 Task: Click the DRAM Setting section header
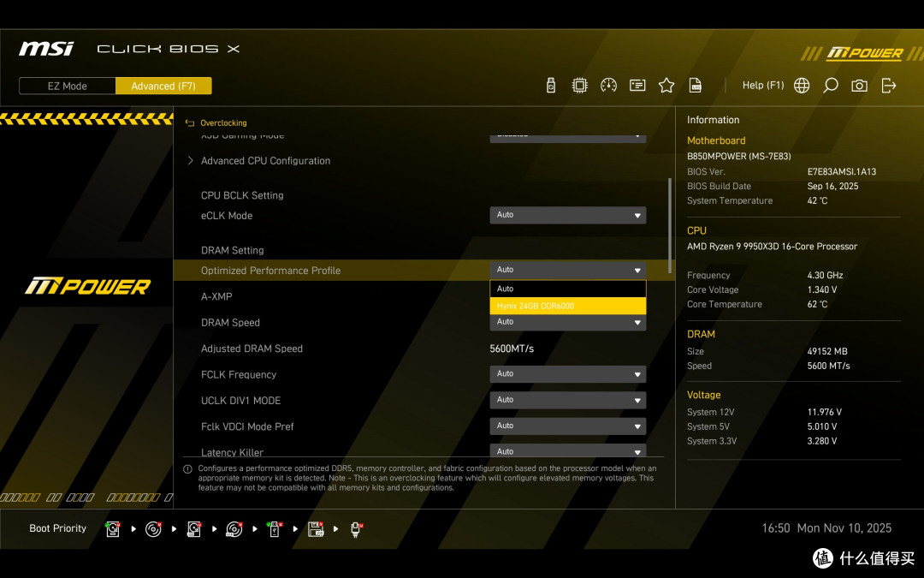point(232,250)
